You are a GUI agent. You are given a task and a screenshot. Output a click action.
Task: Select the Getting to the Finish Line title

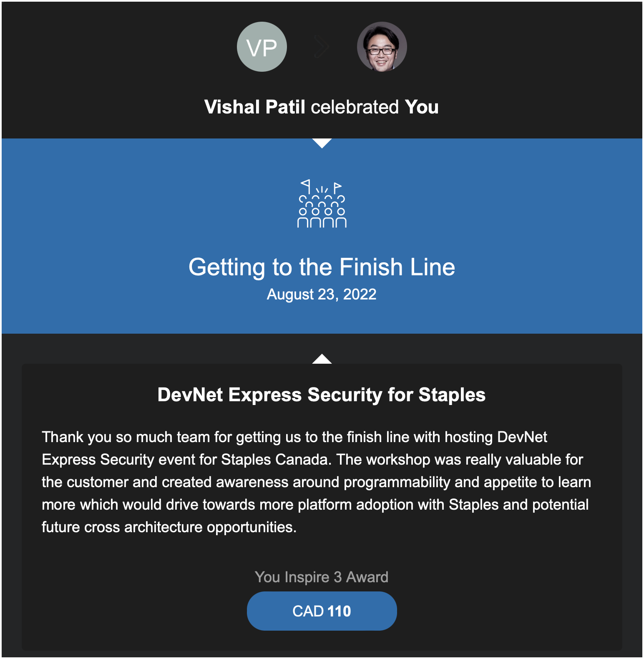tap(322, 267)
